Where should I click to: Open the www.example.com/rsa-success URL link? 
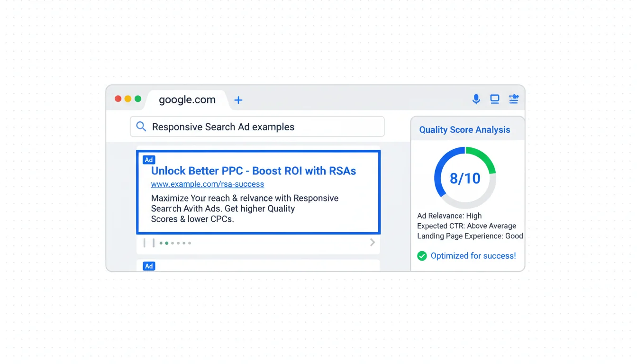point(208,184)
